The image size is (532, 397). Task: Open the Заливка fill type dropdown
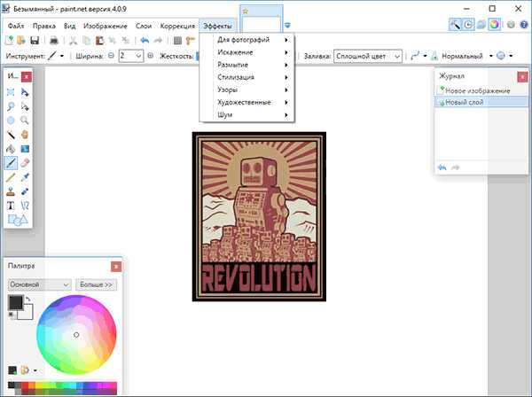pyautogui.click(x=368, y=56)
